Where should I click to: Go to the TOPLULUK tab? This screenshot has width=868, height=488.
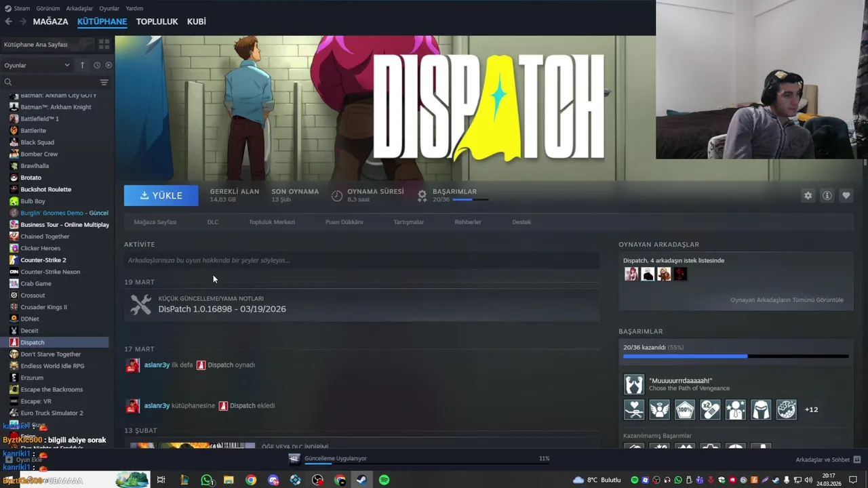click(x=157, y=22)
